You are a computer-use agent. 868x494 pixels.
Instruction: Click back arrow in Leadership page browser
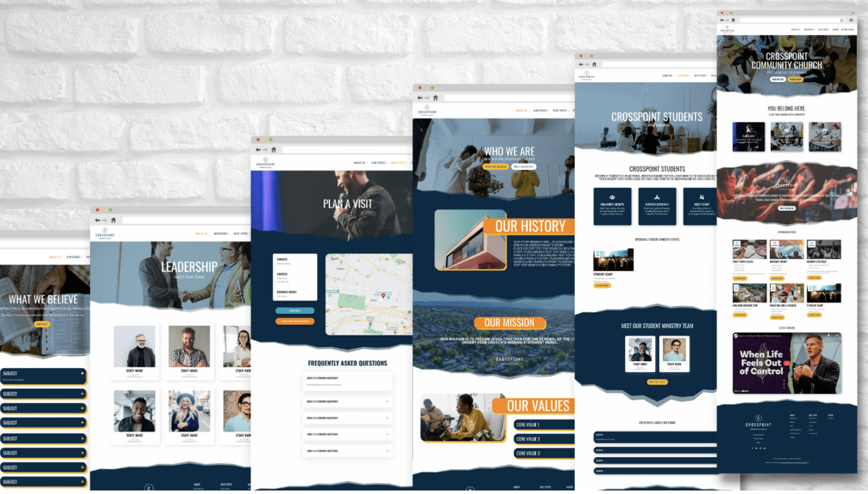tap(97, 221)
